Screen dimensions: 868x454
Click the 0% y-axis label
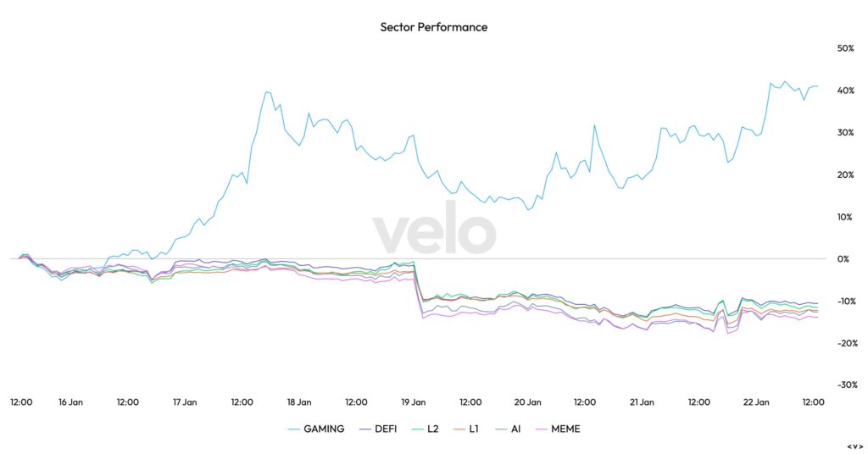point(843,259)
